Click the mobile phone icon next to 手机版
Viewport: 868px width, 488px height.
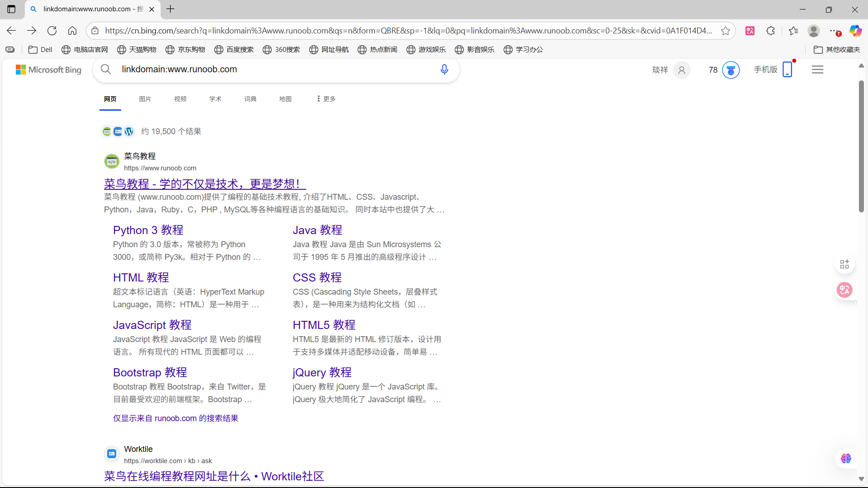point(788,69)
